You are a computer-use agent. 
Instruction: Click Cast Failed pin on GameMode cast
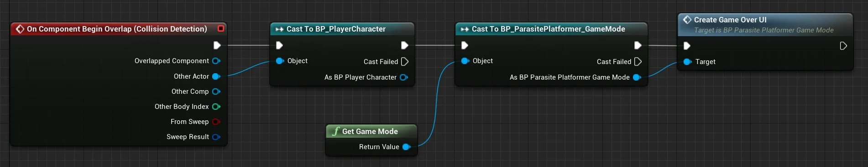(x=638, y=61)
